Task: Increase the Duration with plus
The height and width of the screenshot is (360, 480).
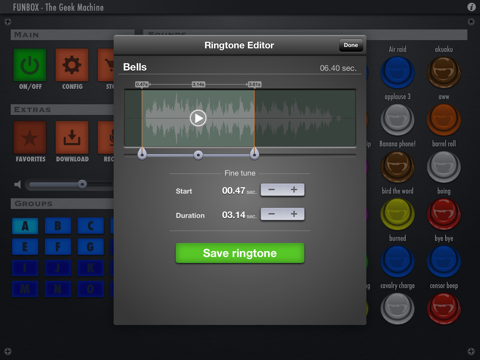Action: coord(294,214)
